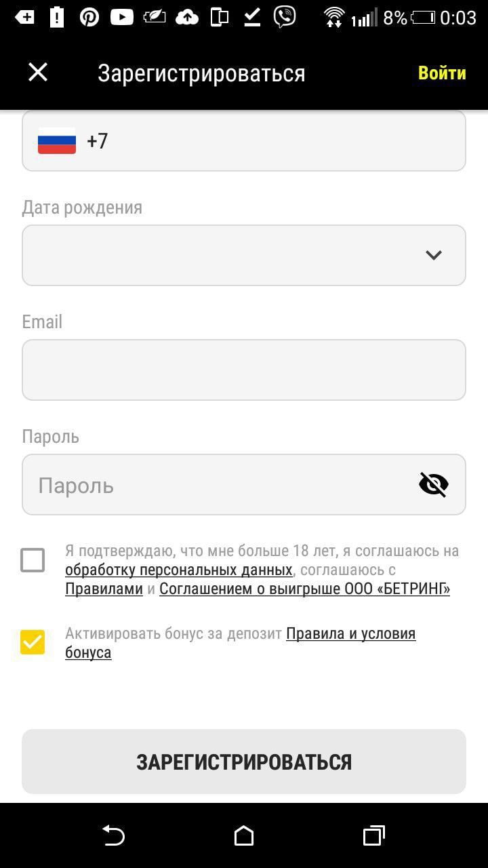Tap the download complete checkmark icon
The image size is (488, 868).
coord(251,16)
